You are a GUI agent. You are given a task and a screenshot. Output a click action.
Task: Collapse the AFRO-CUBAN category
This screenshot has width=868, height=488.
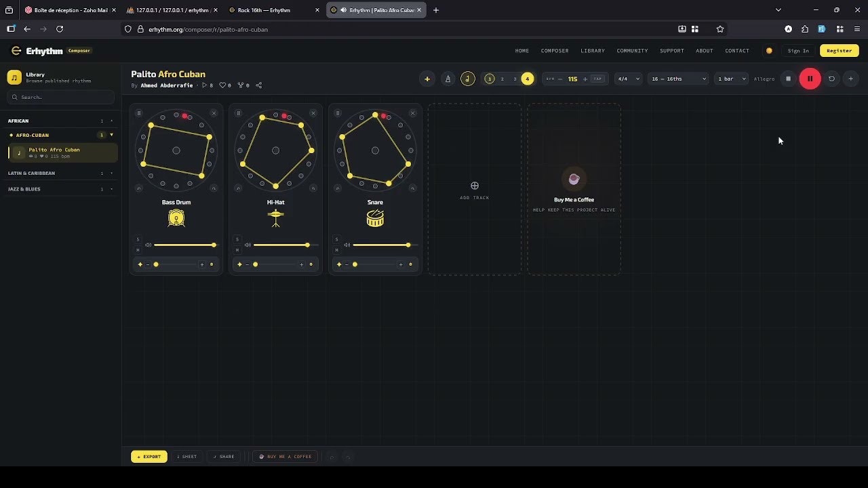click(x=61, y=135)
